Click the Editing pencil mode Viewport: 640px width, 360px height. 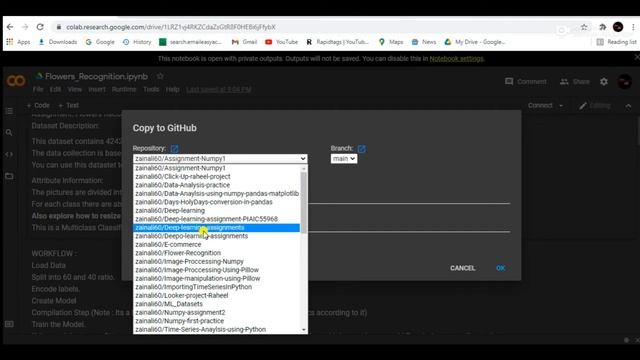point(595,106)
